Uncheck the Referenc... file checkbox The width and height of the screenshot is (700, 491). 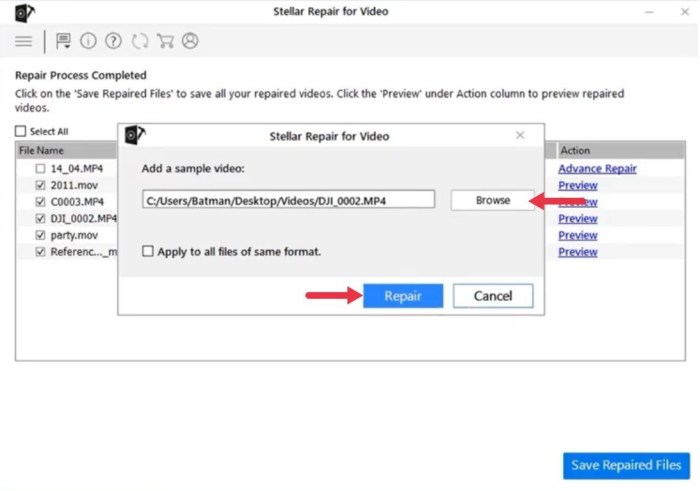40,252
